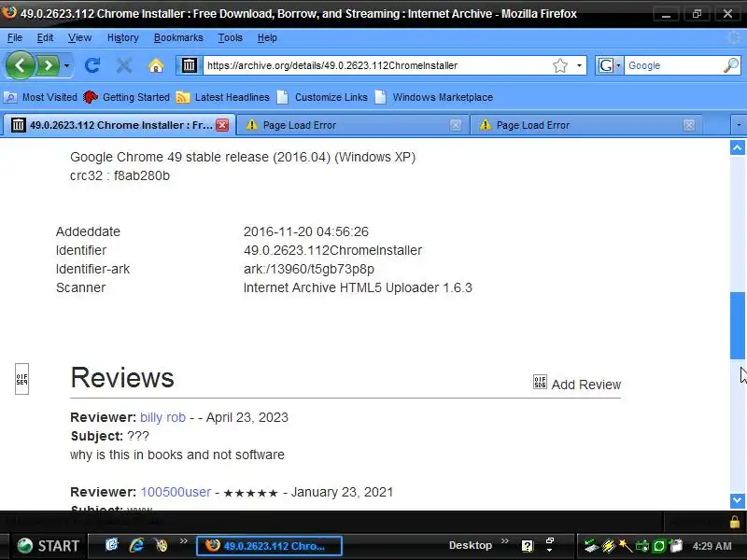Go back with the green back arrow

pyautogui.click(x=20, y=65)
